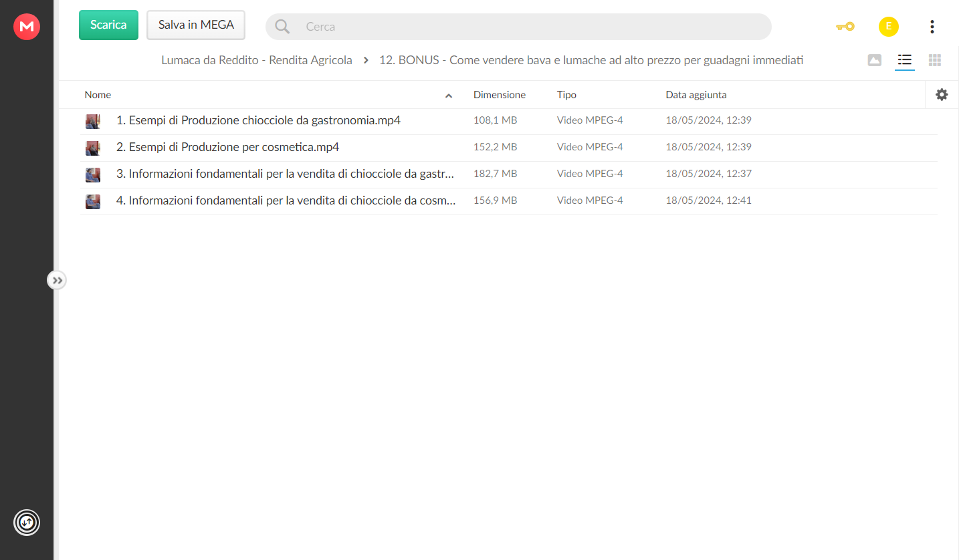This screenshot has height=560, width=959.
Task: Sort files by Dimensione column
Action: click(x=500, y=95)
